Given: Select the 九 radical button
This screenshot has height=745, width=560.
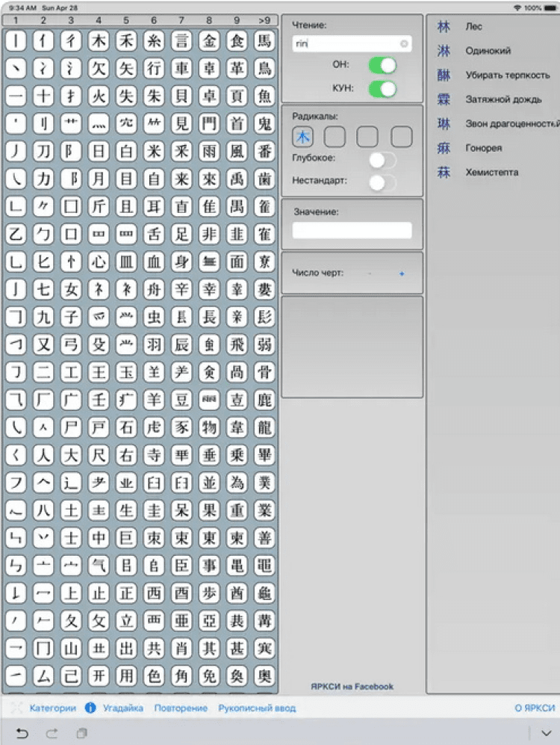Looking at the screenshot, I should (x=43, y=316).
